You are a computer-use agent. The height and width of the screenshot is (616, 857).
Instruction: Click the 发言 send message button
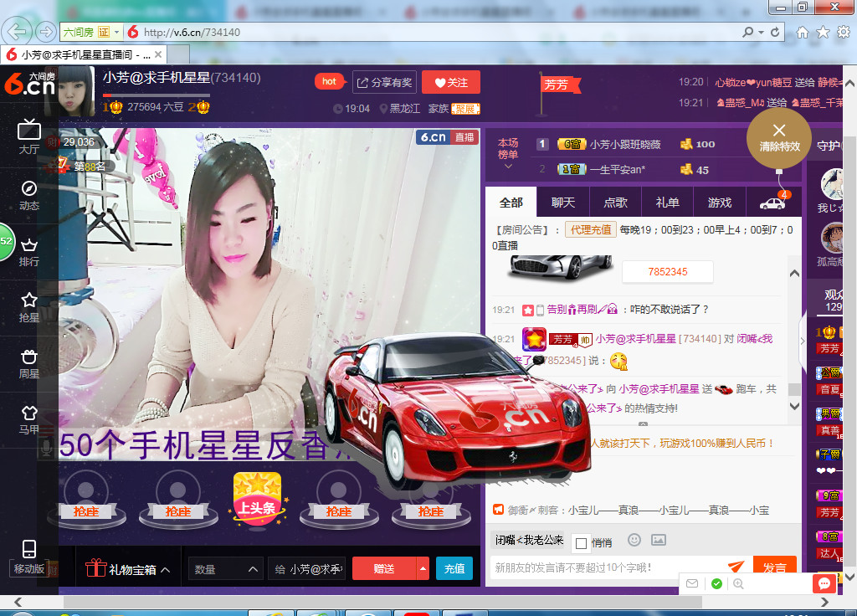coord(774,567)
